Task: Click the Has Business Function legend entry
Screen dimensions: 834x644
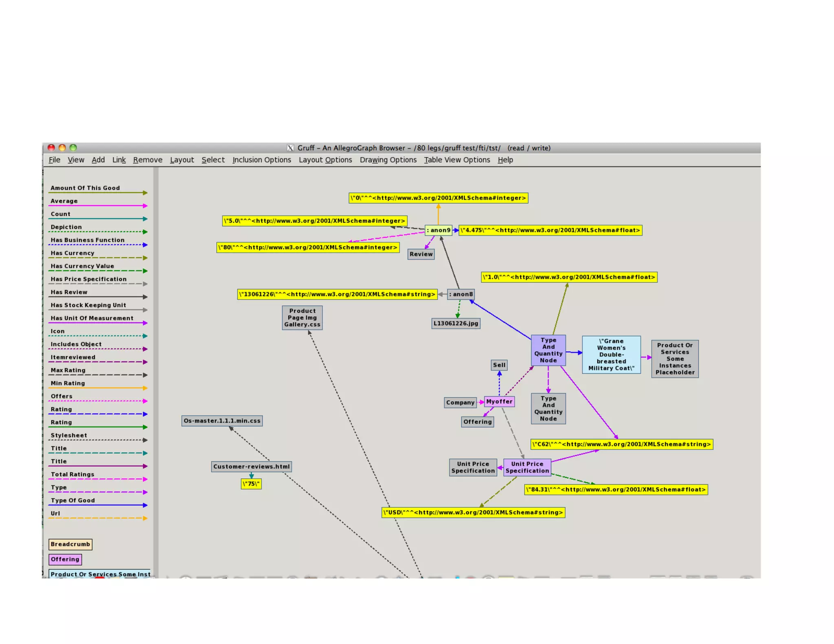Action: click(88, 240)
